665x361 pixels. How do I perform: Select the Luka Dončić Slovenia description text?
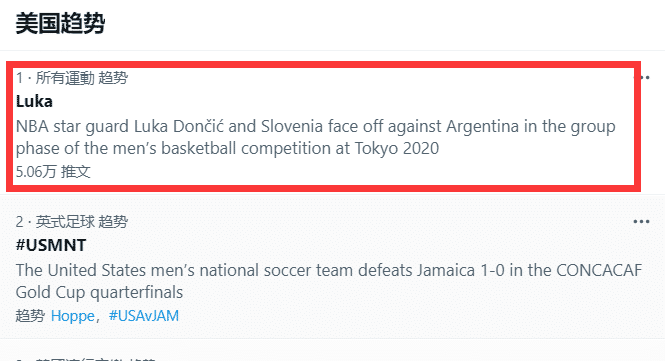pyautogui.click(x=316, y=137)
